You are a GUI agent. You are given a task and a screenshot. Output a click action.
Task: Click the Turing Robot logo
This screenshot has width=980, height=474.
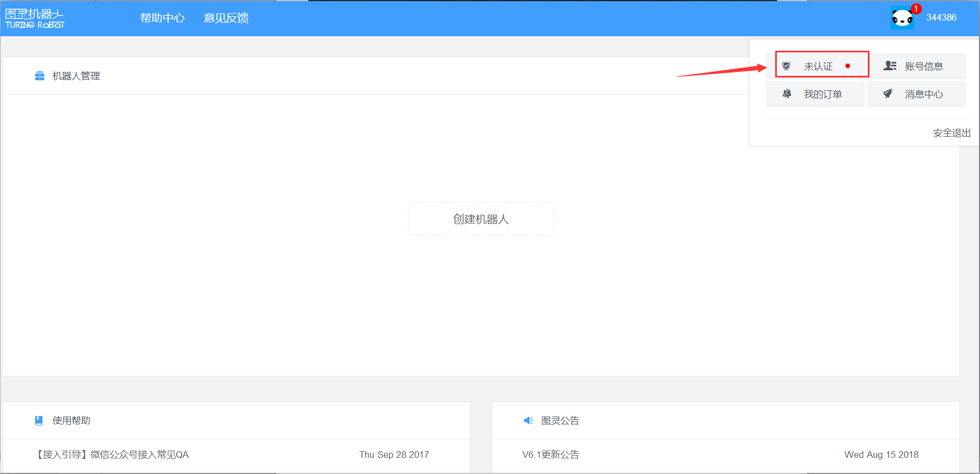[35, 18]
